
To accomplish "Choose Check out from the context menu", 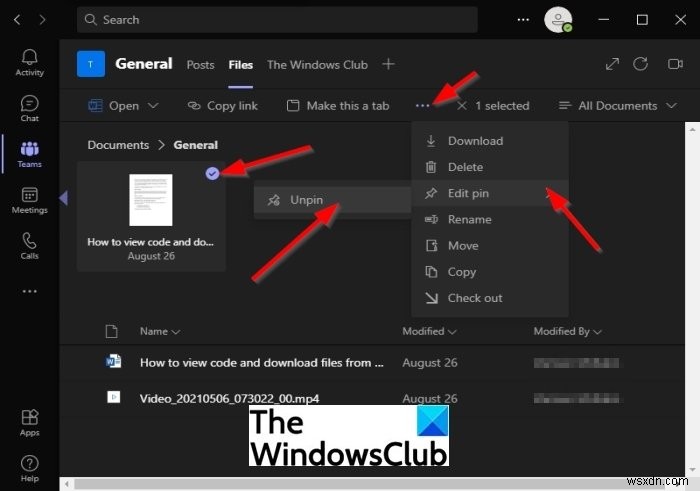I will tap(490, 298).
